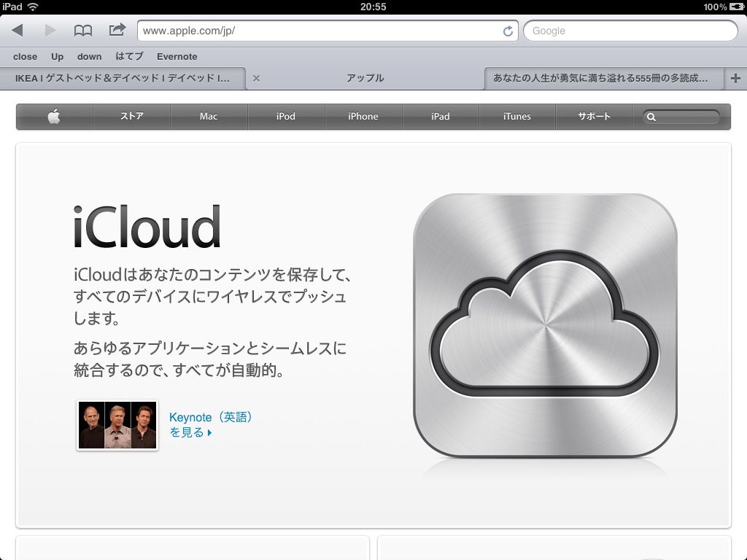The image size is (747, 560).
Task: Tap the Evernote bookmark
Action: point(177,57)
